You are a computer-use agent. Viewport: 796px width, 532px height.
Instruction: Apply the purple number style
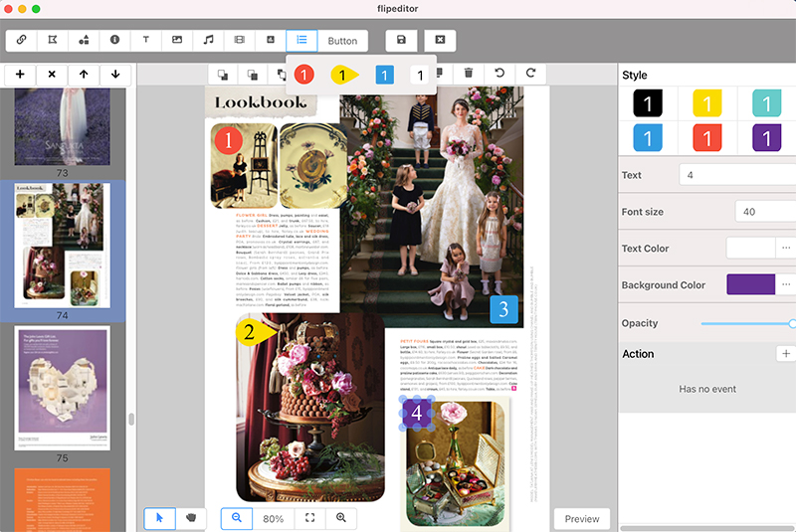coord(766,138)
